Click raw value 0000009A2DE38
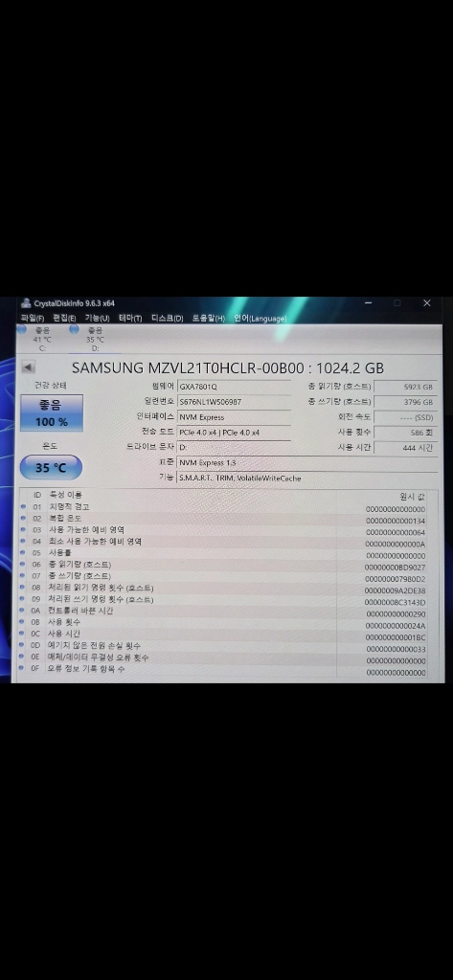The width and height of the screenshot is (453, 980). (x=396, y=590)
